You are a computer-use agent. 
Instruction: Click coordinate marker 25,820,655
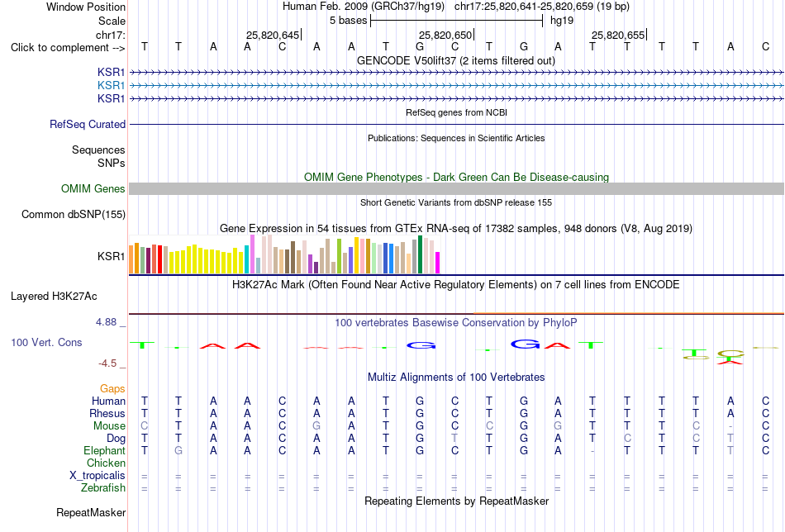[x=618, y=35]
